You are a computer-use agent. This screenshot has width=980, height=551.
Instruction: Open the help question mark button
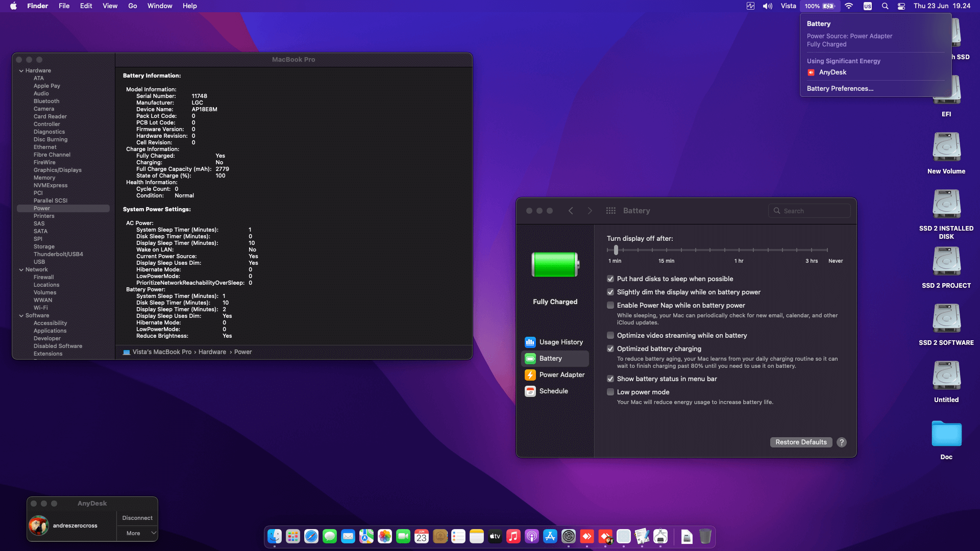(x=842, y=442)
